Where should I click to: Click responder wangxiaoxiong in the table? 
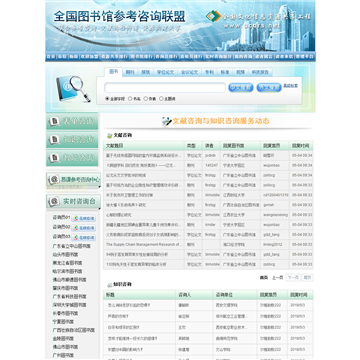coord(275,215)
